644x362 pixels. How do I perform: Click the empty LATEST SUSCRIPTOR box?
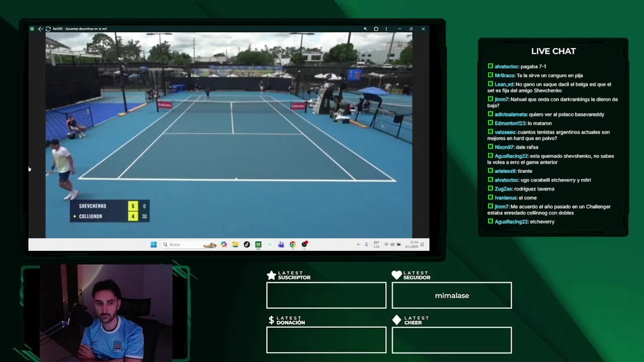coord(326,295)
